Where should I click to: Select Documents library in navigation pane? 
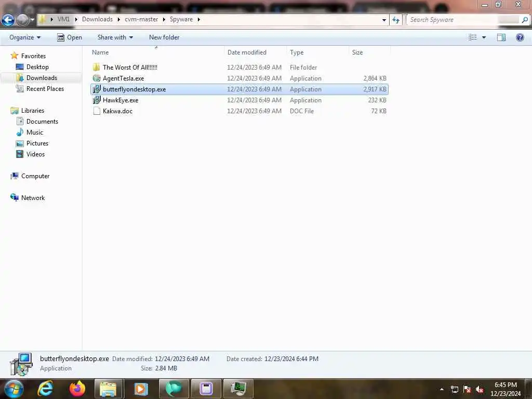(42, 122)
